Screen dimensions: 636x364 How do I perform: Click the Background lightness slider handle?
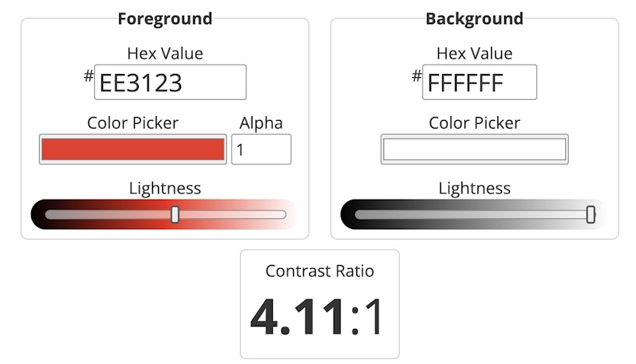(x=591, y=214)
